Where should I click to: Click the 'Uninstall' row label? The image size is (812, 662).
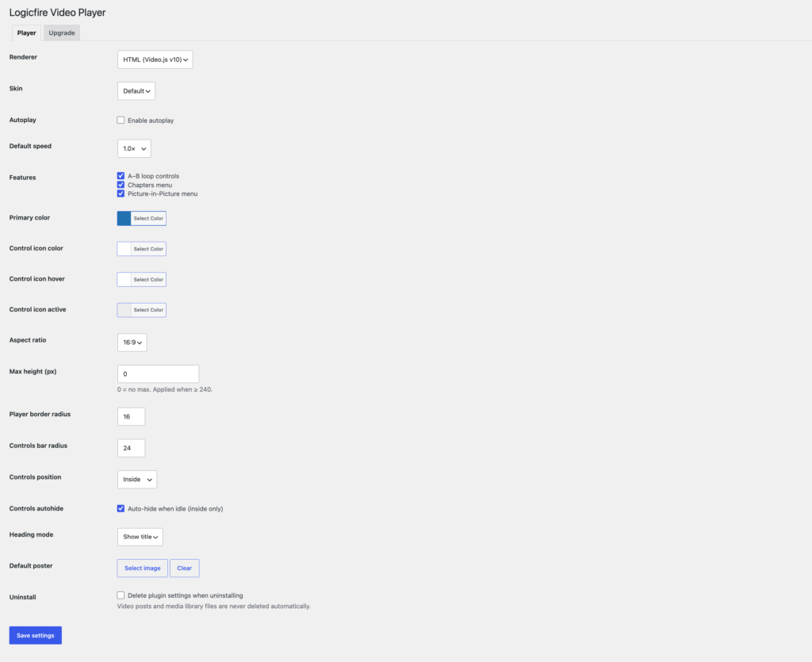tap(23, 597)
